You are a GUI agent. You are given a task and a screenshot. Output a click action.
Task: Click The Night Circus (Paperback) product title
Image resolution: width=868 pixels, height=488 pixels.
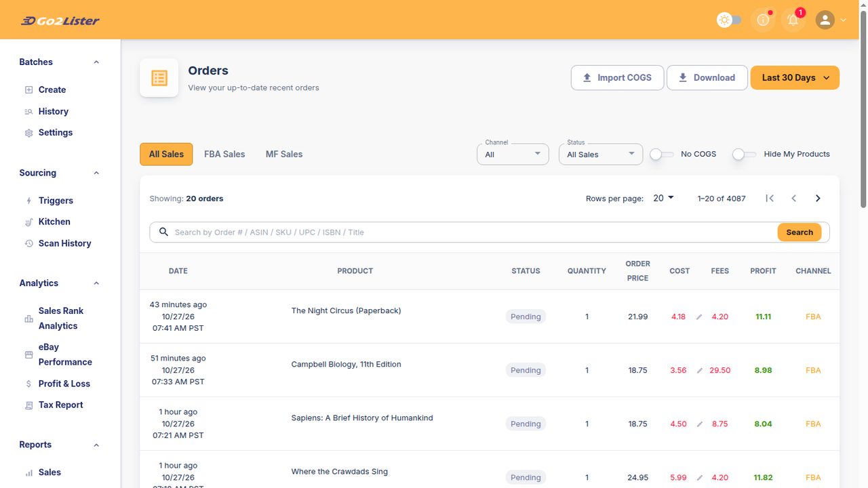tap(346, 310)
